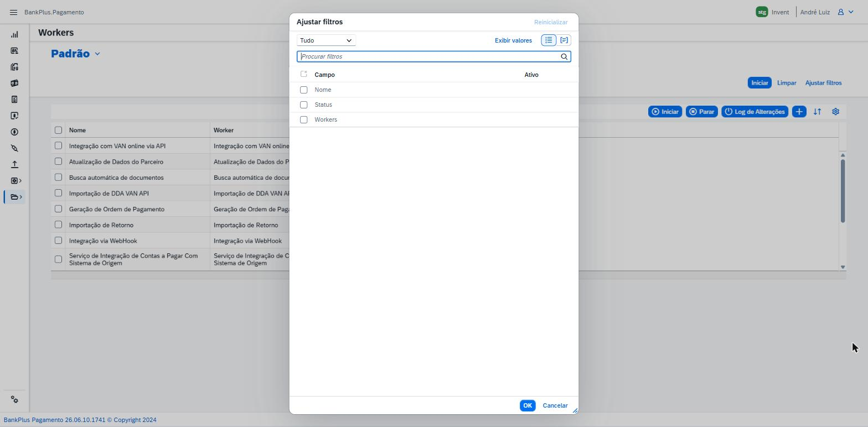Click the plus add worker button
This screenshot has height=427, width=868.
click(x=799, y=112)
